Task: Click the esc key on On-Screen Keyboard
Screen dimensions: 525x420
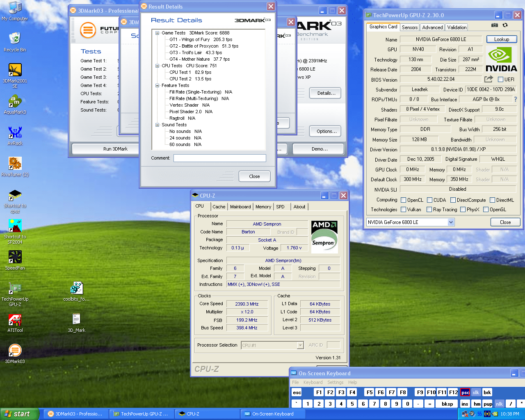Action: tap(297, 393)
